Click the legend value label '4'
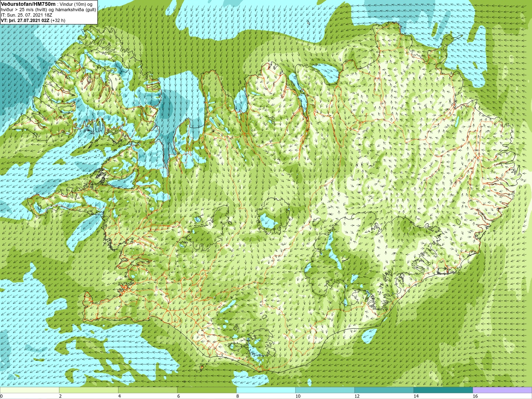The image size is (532, 399). tap(119, 397)
